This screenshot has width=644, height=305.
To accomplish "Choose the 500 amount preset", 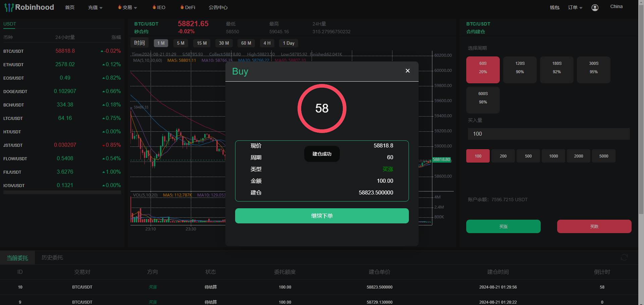I will 528,156.
